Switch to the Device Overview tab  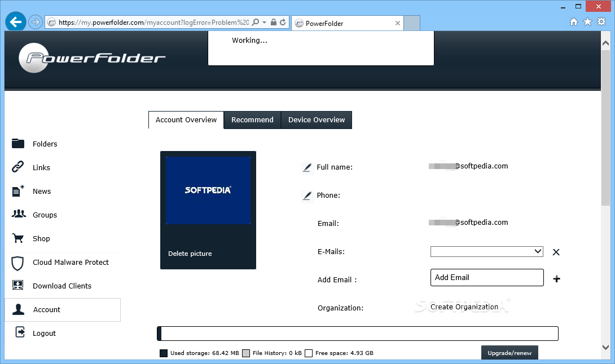click(x=317, y=120)
